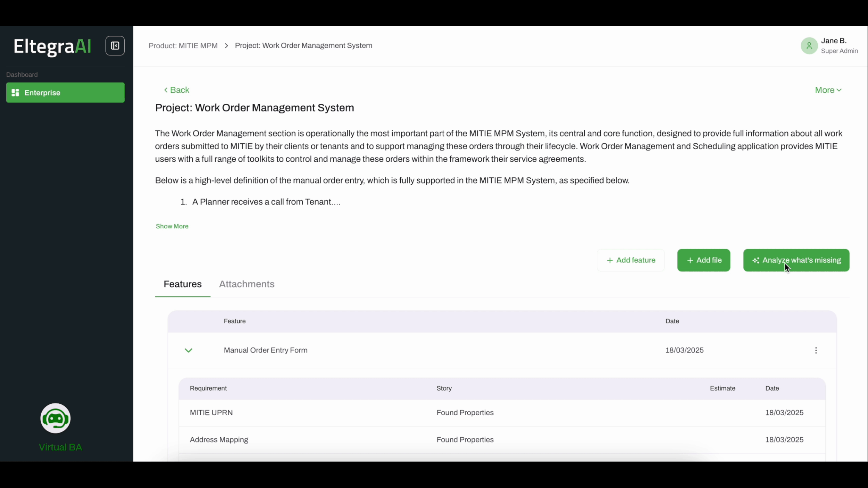This screenshot has height=488, width=868.
Task: Open the Virtual BA robot assistant
Action: point(56,418)
